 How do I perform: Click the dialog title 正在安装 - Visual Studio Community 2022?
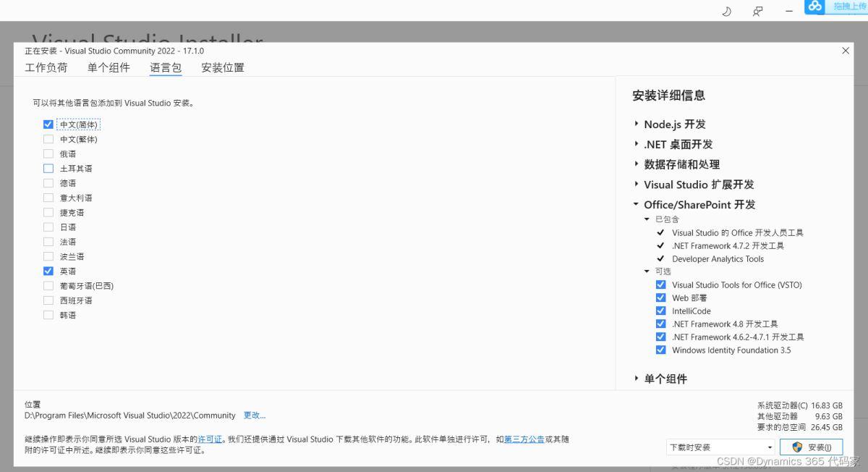[114, 51]
